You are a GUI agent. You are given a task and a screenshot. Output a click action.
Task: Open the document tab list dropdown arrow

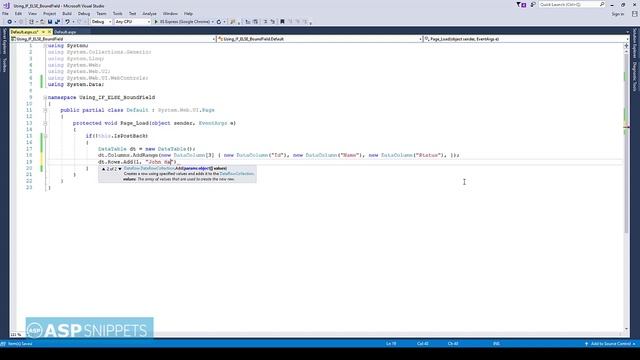click(x=627, y=32)
